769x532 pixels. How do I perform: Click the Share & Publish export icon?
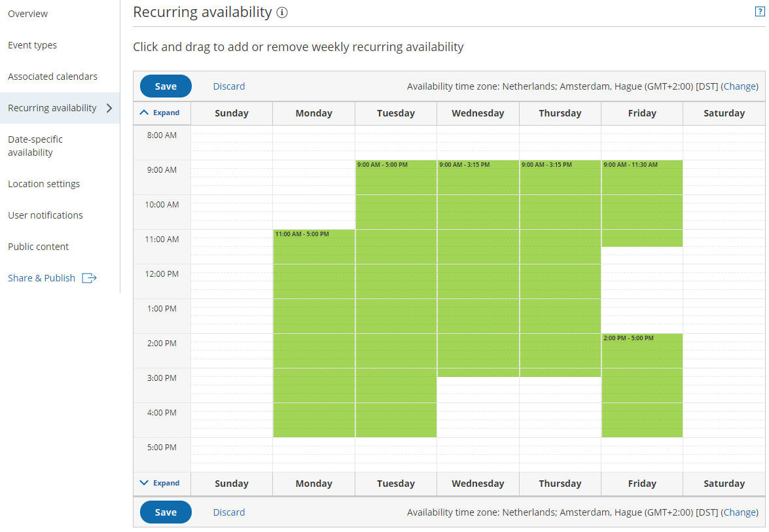click(89, 278)
